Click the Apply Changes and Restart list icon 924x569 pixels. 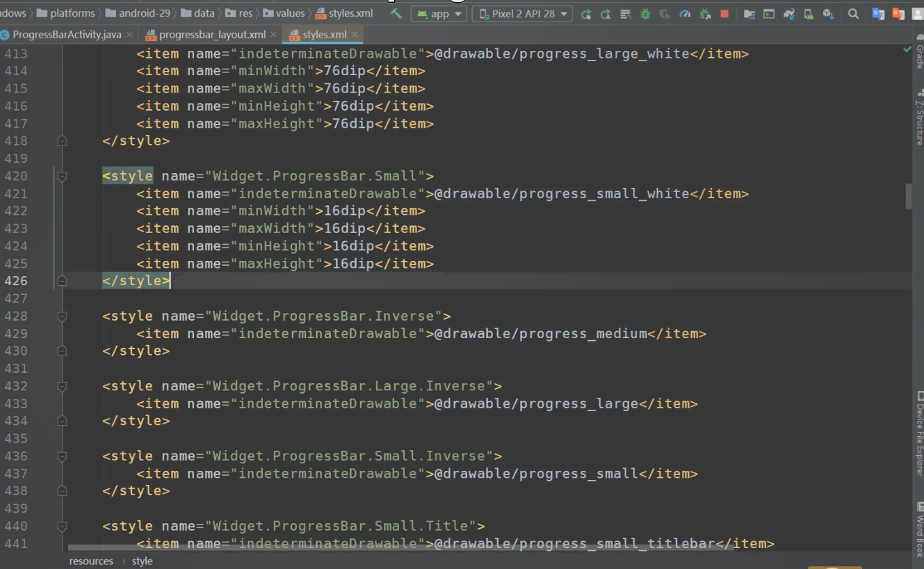(625, 14)
